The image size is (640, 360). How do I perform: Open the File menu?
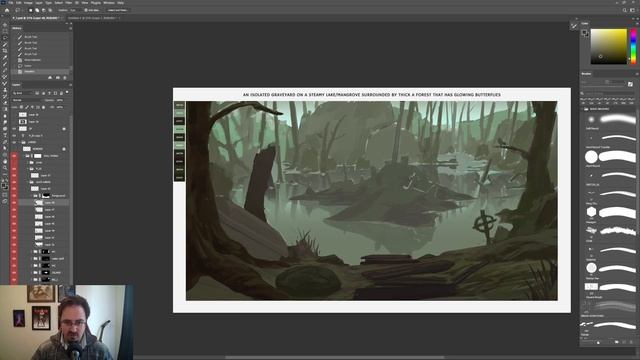pyautogui.click(x=11, y=3)
